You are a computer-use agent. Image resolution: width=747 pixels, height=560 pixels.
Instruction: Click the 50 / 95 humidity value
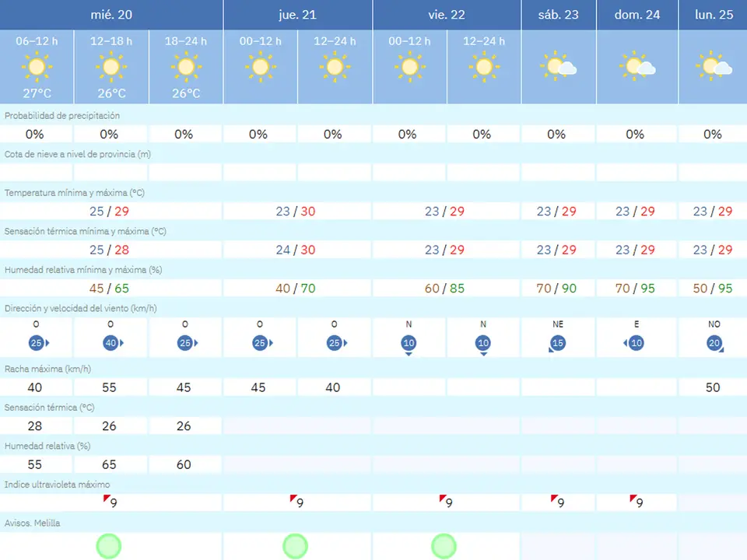713,288
